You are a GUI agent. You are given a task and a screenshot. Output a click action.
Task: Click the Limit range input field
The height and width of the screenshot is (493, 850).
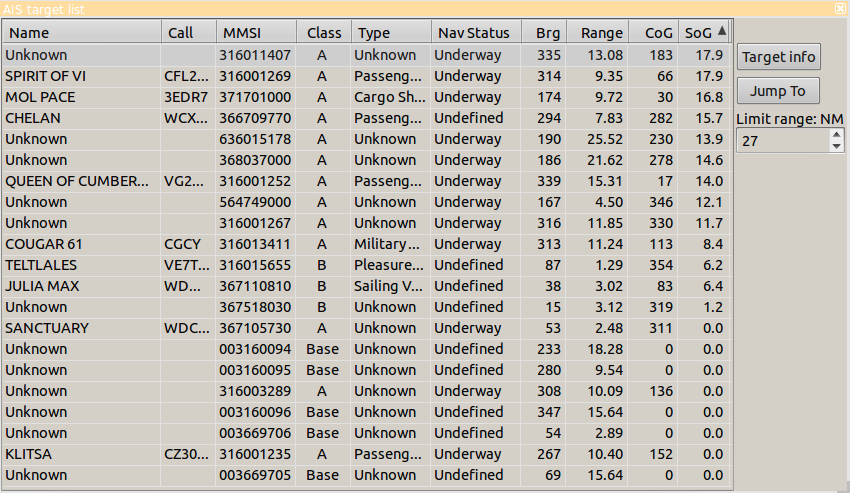[782, 142]
